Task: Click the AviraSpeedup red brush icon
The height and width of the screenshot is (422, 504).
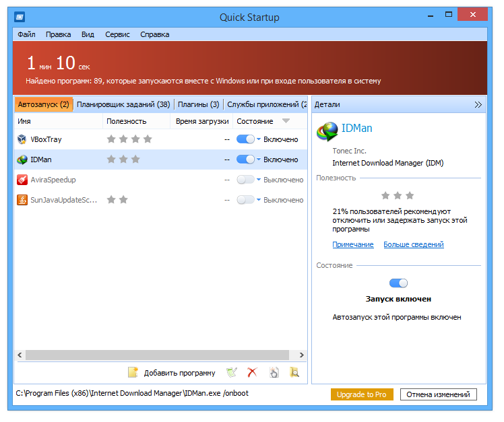Action: (x=22, y=180)
